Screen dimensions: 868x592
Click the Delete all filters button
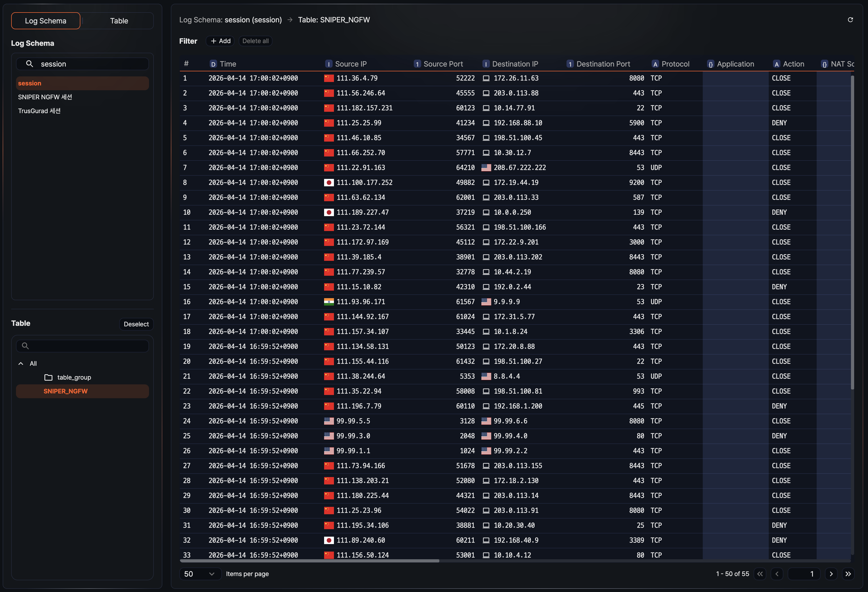255,41
